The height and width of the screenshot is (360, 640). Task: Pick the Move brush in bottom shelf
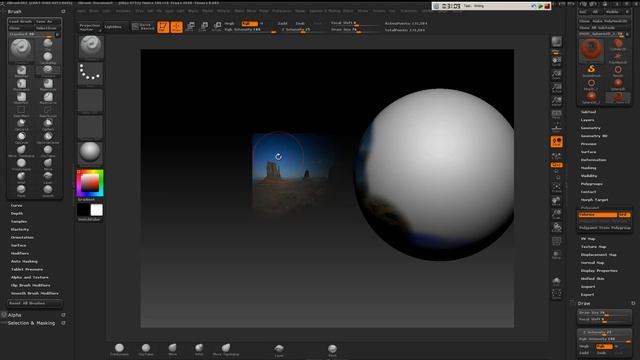(x=173, y=349)
